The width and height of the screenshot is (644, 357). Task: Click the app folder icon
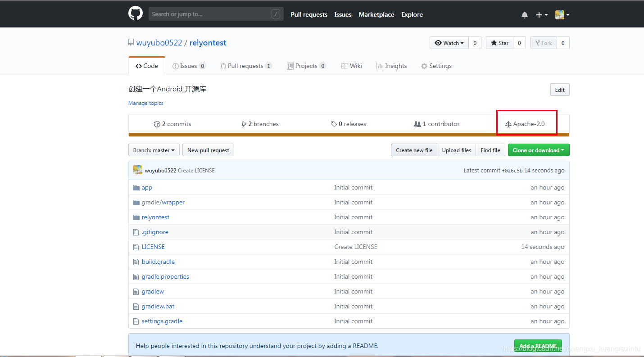(136, 187)
